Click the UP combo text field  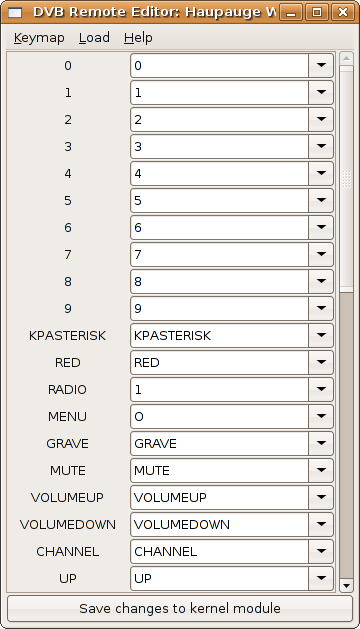pyautogui.click(x=220, y=578)
